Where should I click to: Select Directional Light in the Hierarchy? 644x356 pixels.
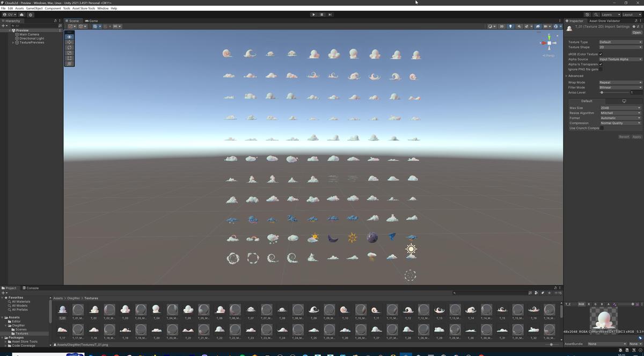click(31, 38)
